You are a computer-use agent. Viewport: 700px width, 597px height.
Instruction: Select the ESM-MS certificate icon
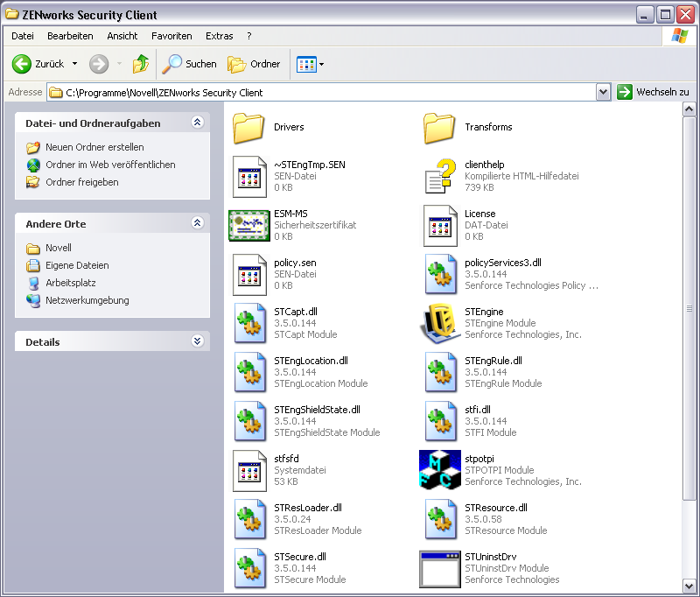pyautogui.click(x=249, y=225)
